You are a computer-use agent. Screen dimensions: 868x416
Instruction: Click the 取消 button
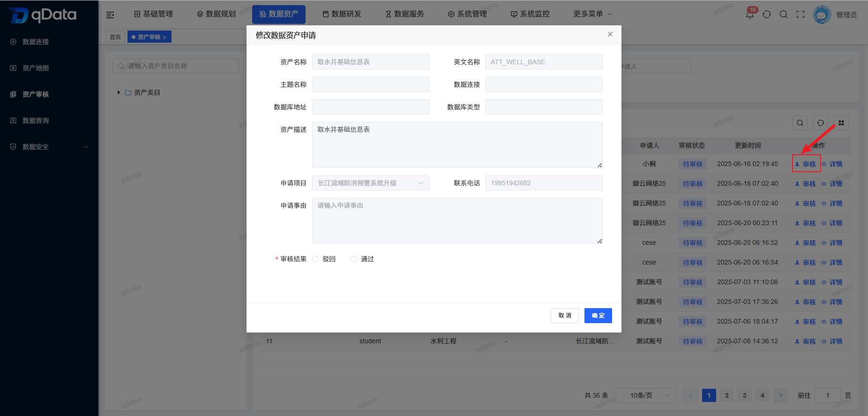565,316
